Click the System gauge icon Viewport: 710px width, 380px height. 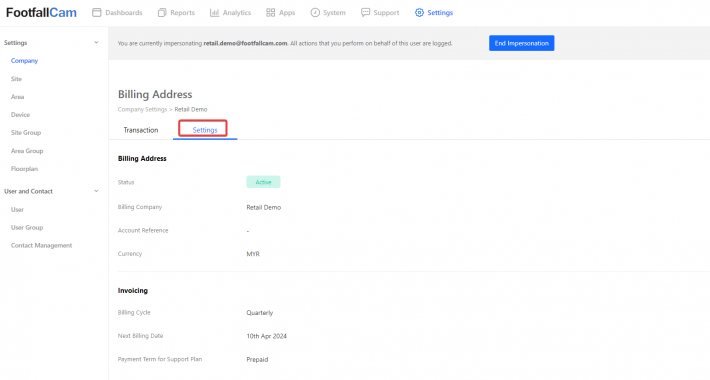tap(315, 13)
